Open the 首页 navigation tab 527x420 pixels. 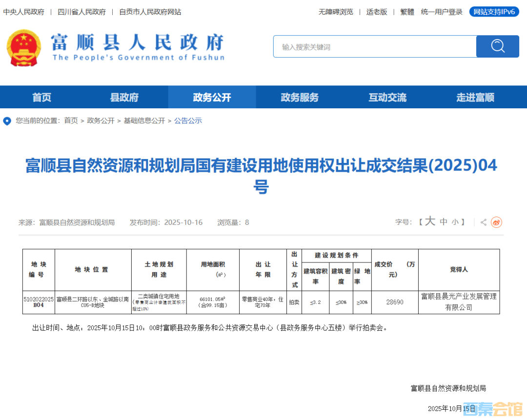coord(42,97)
